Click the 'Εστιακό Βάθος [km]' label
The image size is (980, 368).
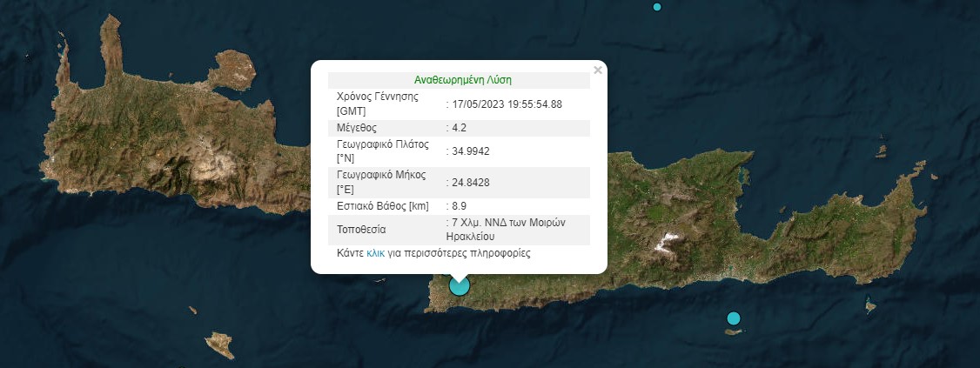(382, 206)
